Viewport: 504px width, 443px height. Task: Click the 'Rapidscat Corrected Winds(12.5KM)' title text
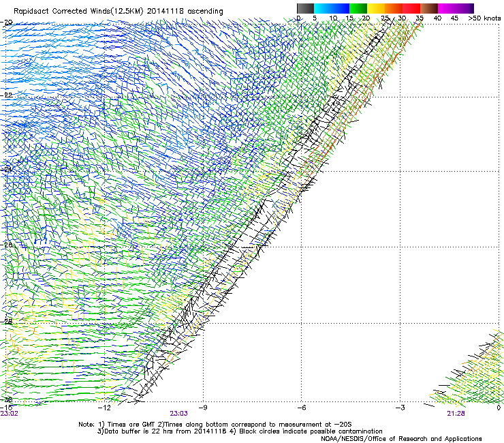(x=78, y=12)
